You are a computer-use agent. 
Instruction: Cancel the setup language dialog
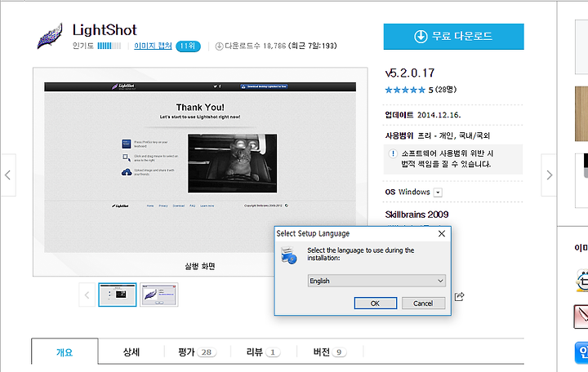tap(423, 303)
